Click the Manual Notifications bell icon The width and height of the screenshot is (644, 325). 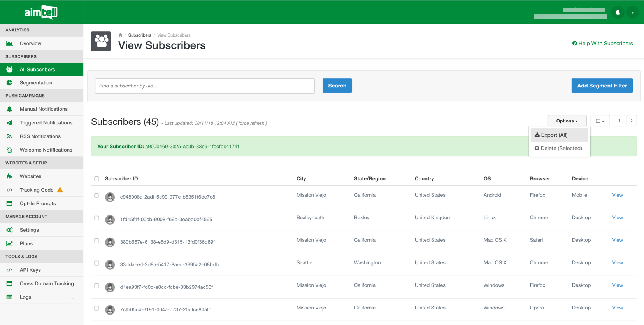(9, 109)
